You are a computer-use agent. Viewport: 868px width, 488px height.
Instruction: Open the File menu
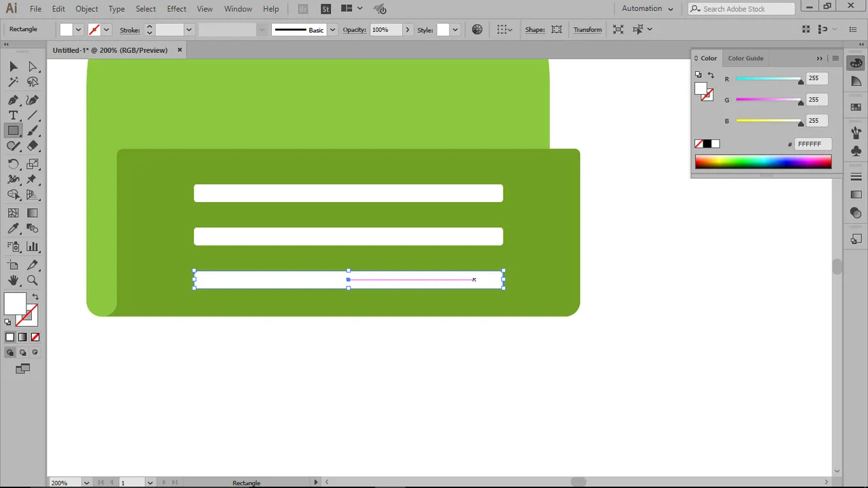click(x=35, y=9)
